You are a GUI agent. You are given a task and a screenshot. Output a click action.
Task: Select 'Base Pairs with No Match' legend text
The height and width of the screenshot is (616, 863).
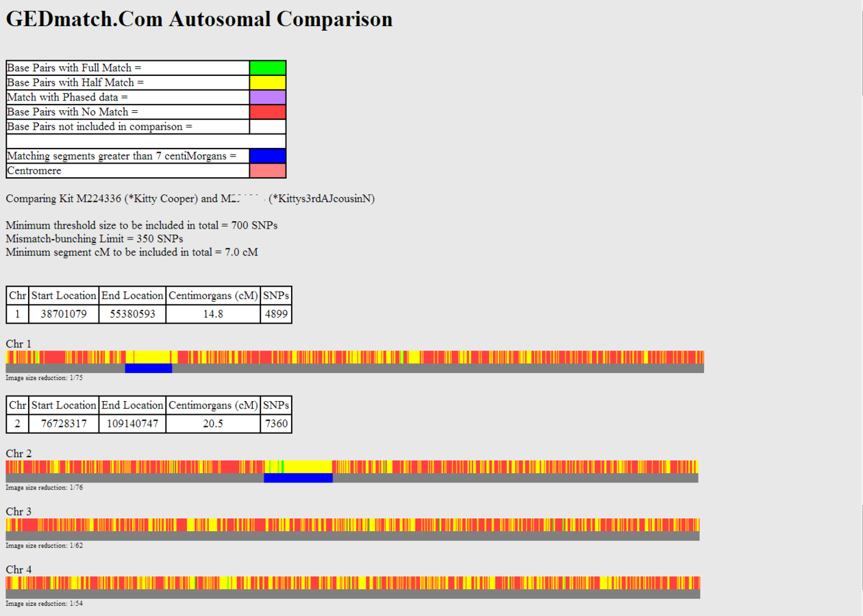(73, 112)
